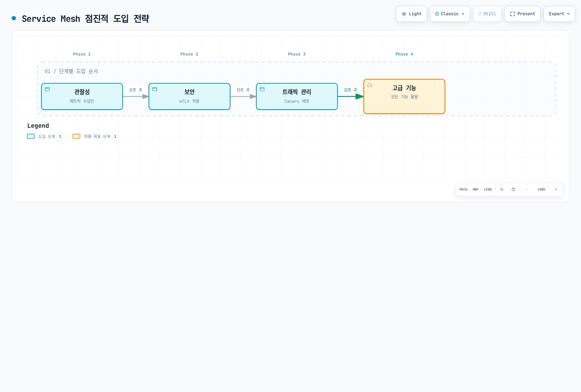This screenshot has height=392, width=581.
Task: Switch to the MAP view
Action: point(476,189)
